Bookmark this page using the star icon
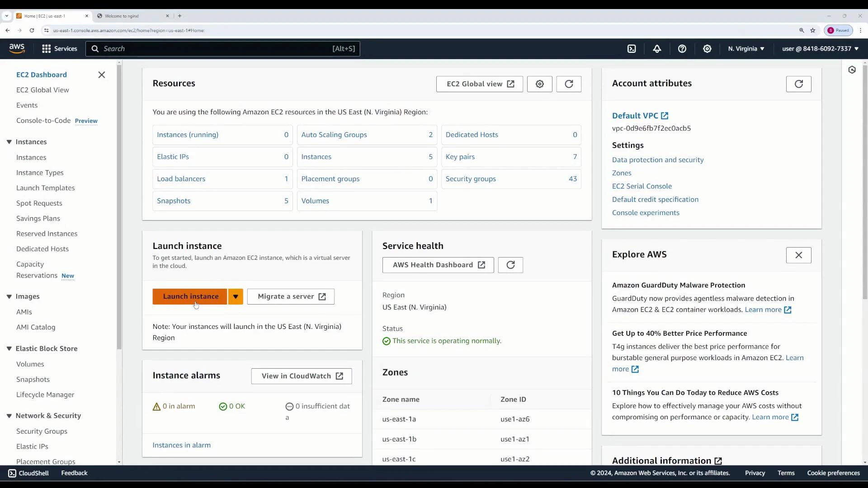The width and height of the screenshot is (868, 488). 813,30
